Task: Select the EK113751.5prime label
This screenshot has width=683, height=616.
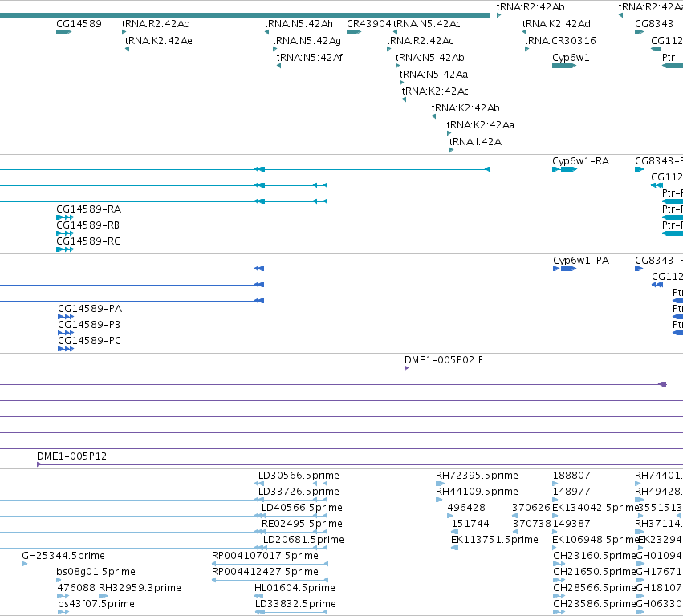Action: (x=494, y=541)
